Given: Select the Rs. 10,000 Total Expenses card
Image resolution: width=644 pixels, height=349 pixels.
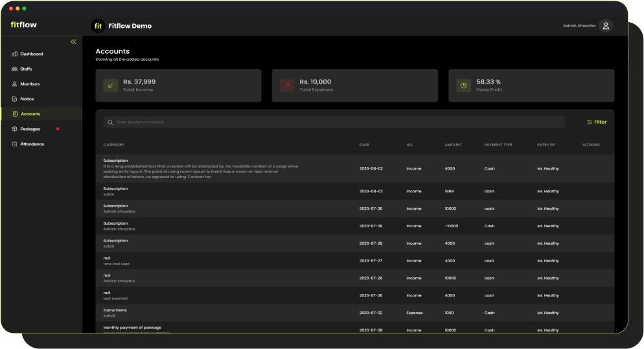Looking at the screenshot, I should pos(355,85).
